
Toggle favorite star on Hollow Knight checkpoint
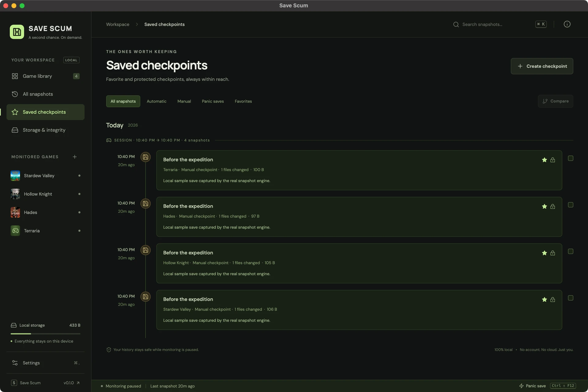coord(544,253)
